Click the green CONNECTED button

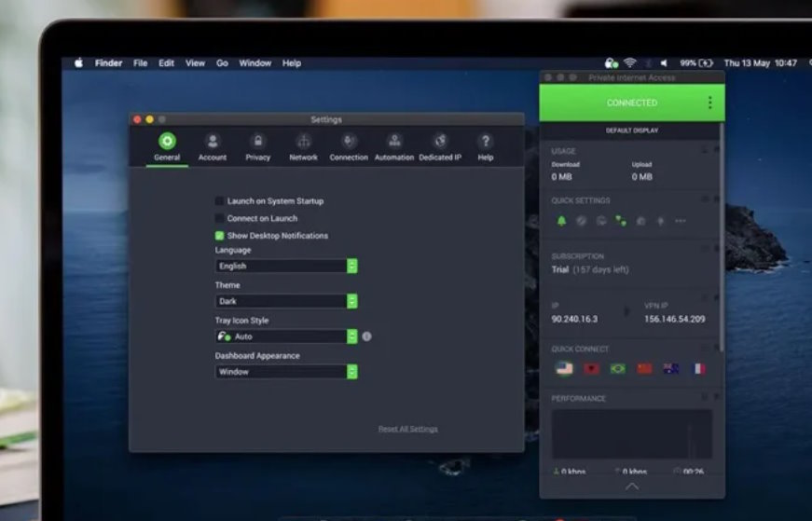[x=632, y=103]
